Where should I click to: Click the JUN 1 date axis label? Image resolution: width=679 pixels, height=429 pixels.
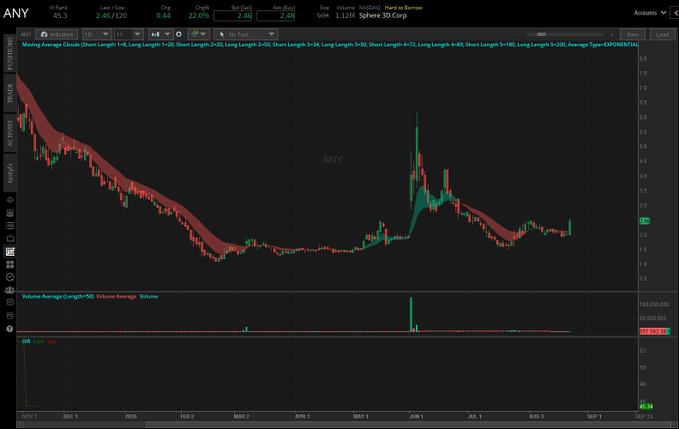point(416,416)
